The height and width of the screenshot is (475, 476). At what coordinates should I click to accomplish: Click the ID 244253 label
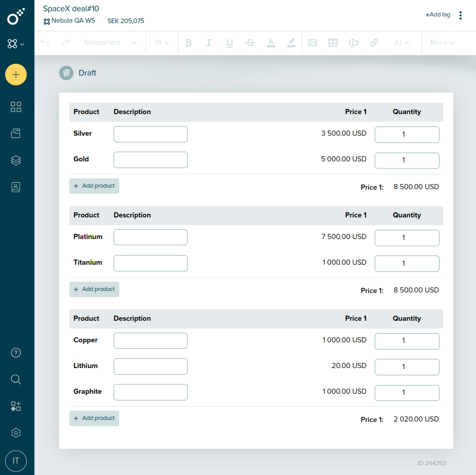click(x=431, y=463)
